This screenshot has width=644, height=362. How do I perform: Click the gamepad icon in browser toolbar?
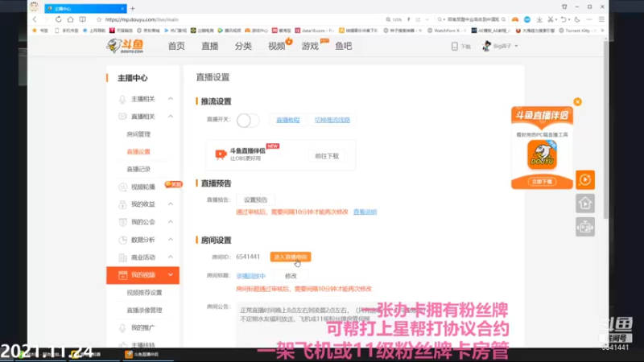click(x=515, y=19)
